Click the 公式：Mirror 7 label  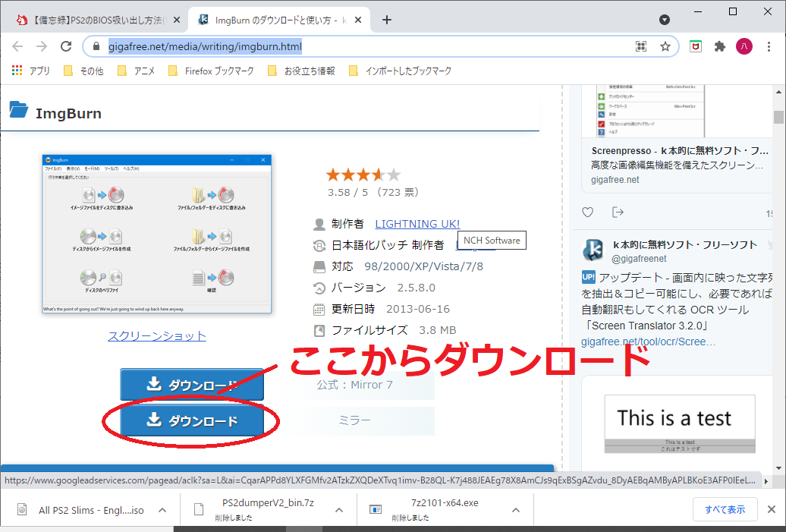[x=354, y=385]
